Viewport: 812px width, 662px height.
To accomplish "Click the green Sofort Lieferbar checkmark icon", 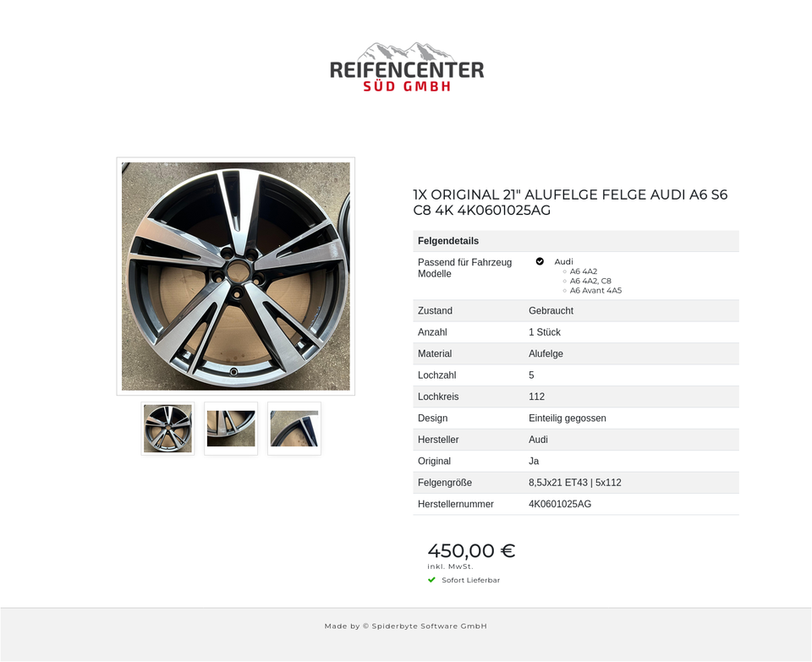I will point(431,580).
